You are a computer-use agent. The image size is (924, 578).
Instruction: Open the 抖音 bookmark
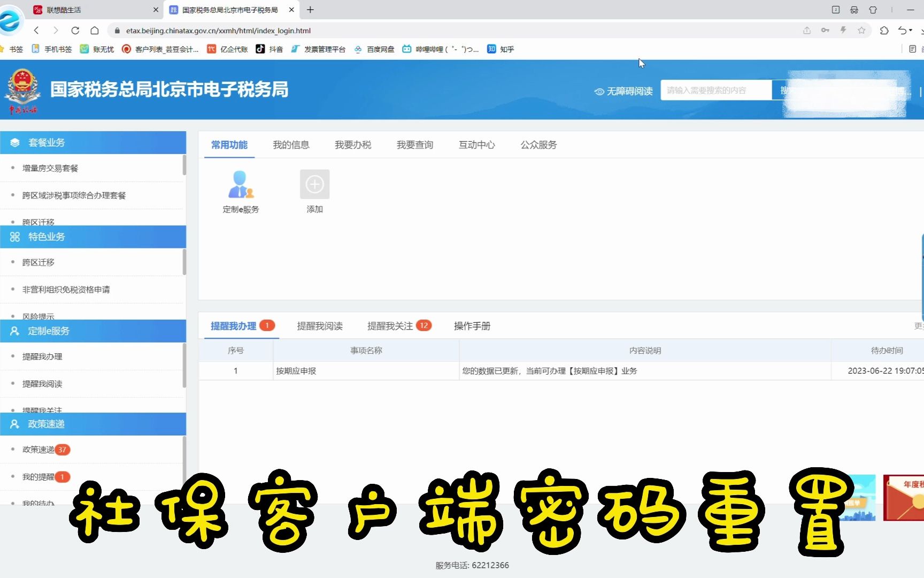pyautogui.click(x=269, y=49)
